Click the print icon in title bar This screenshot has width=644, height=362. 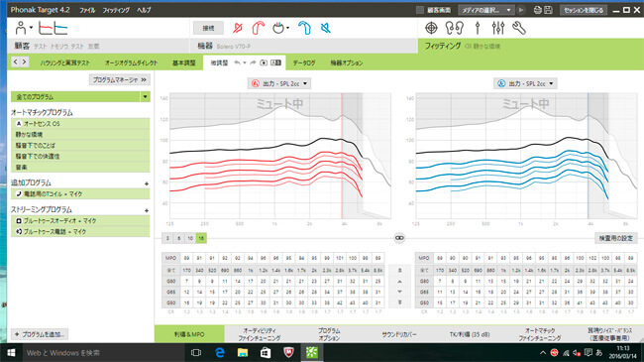click(538, 10)
